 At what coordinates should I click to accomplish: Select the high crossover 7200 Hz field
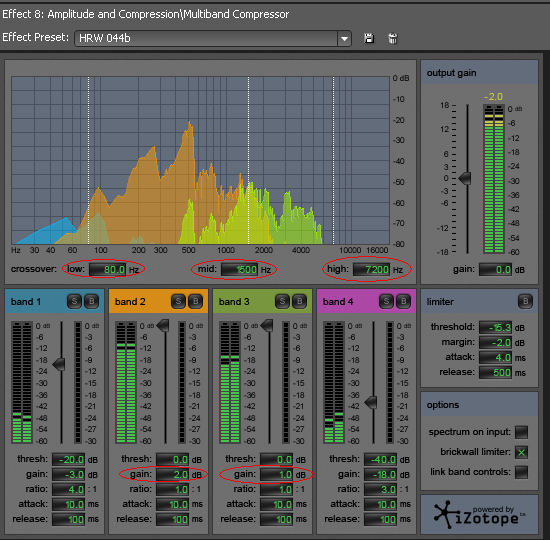click(371, 269)
